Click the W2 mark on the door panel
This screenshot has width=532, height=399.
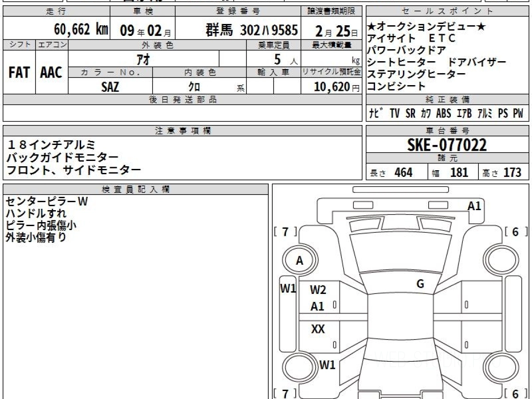pos(318,290)
